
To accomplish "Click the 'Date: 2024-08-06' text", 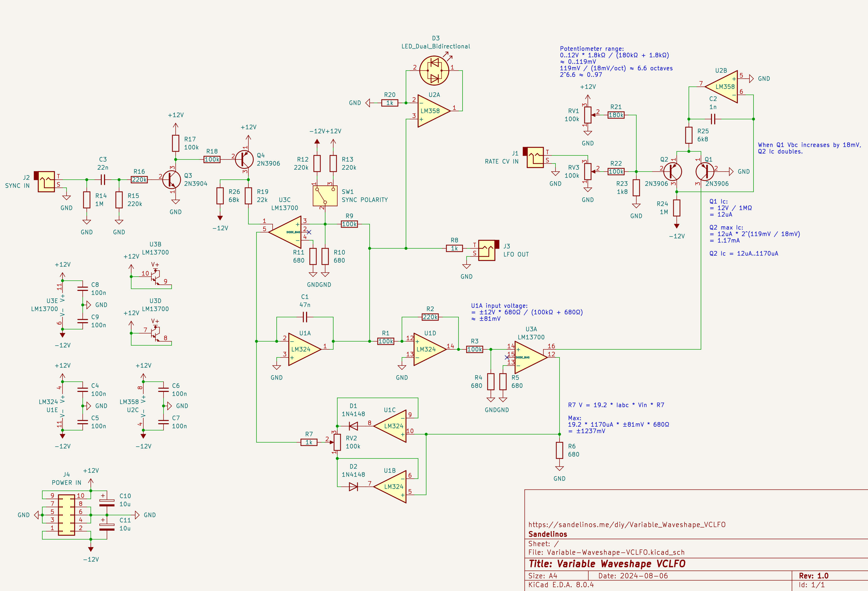I will [633, 576].
